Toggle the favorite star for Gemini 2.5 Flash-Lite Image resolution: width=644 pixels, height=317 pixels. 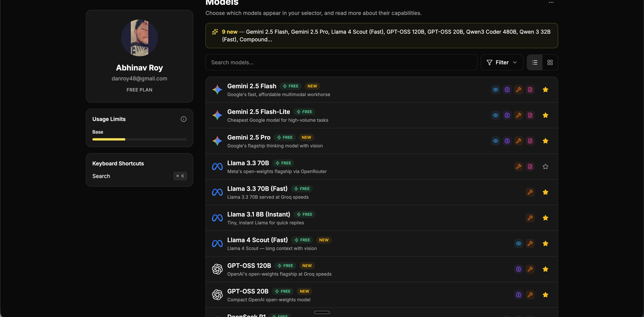click(545, 115)
